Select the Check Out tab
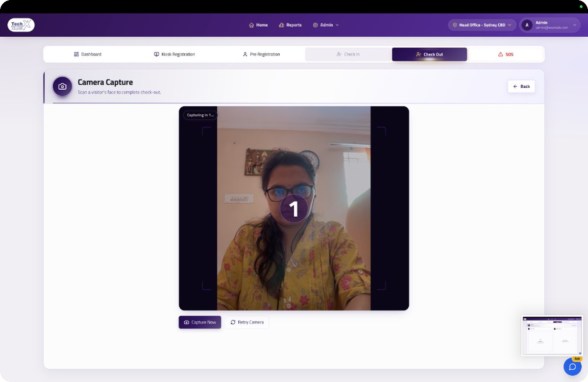This screenshot has height=382, width=588. (x=429, y=54)
